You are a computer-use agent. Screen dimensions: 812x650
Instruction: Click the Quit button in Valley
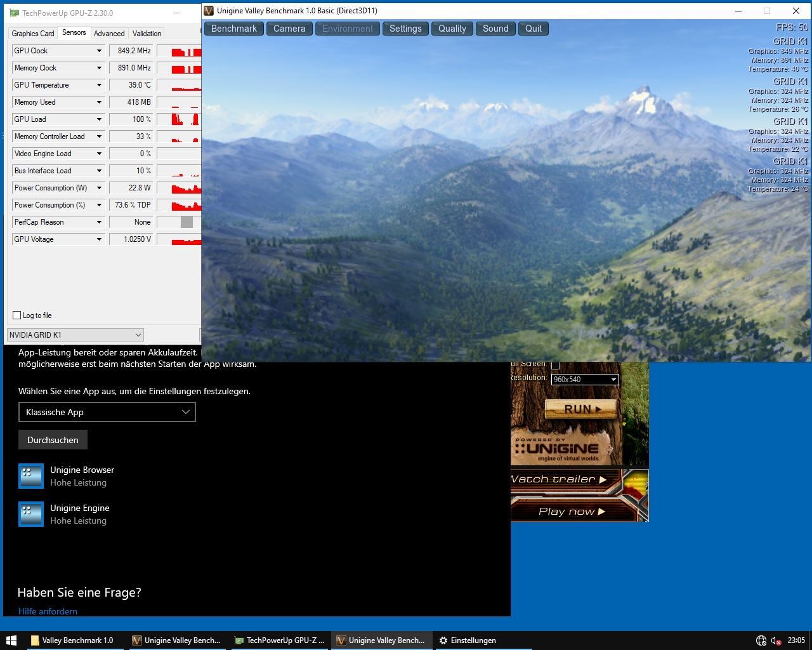[x=534, y=29]
